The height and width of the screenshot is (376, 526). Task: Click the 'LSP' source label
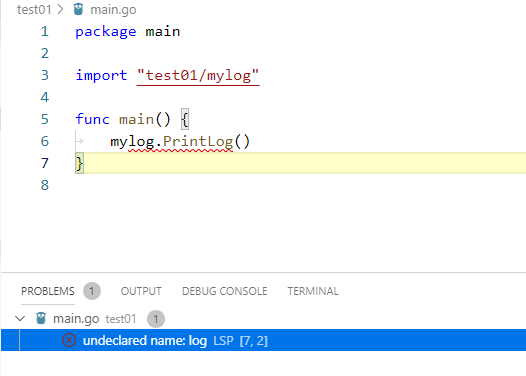(x=223, y=340)
